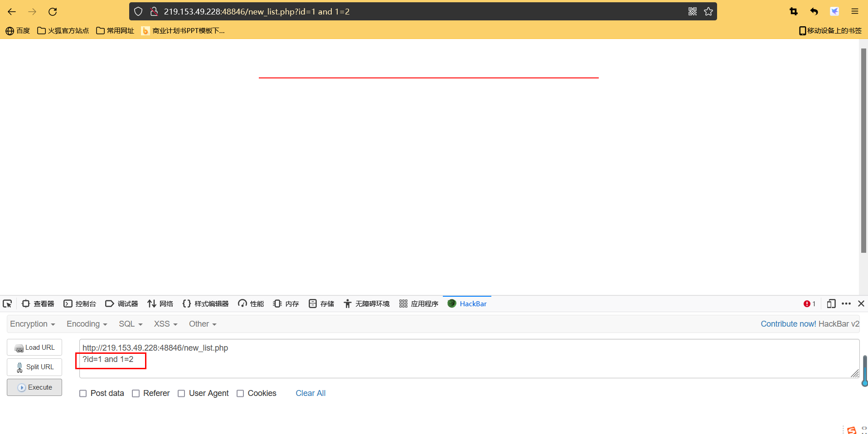This screenshot has width=868, height=434.
Task: Expand the Encryption dropdown in HackBar
Action: [33, 324]
